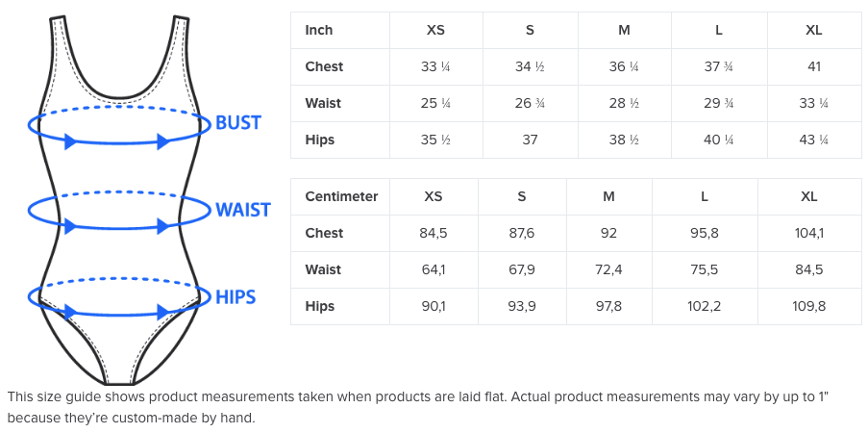This screenshot has width=868, height=433.
Task: Click the Chest XL value 41 in inches
Action: (x=813, y=66)
